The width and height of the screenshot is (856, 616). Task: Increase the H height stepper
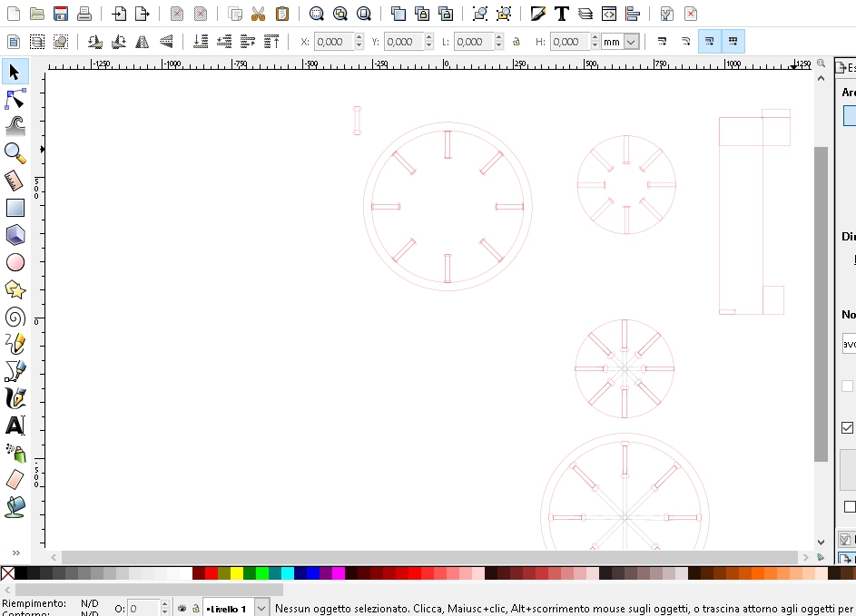[595, 37]
